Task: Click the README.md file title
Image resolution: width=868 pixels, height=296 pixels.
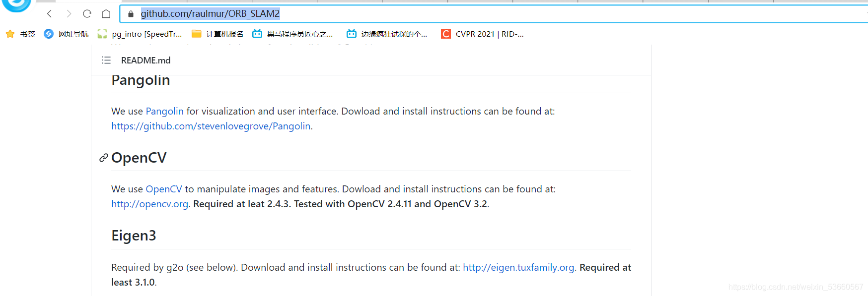Action: [x=145, y=60]
